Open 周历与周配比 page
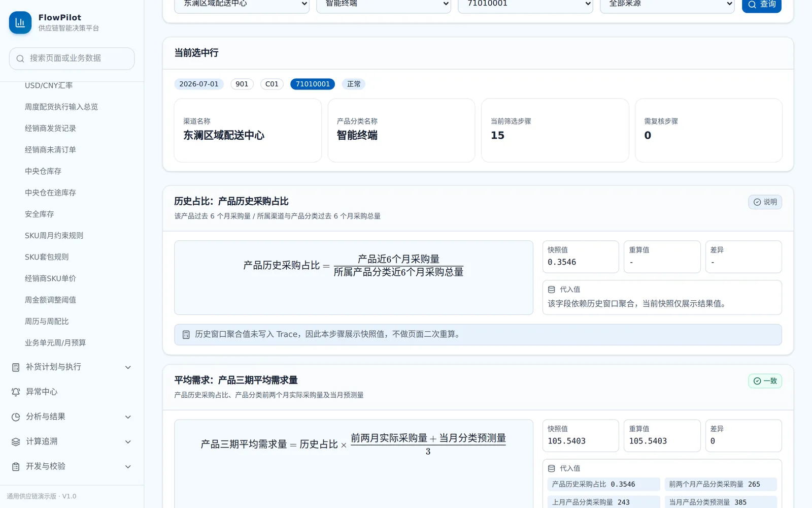 [47, 321]
